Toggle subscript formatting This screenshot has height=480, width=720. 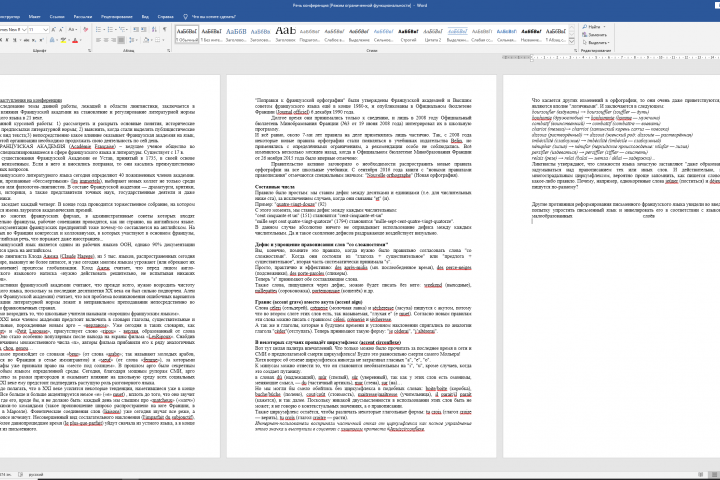click(34, 40)
